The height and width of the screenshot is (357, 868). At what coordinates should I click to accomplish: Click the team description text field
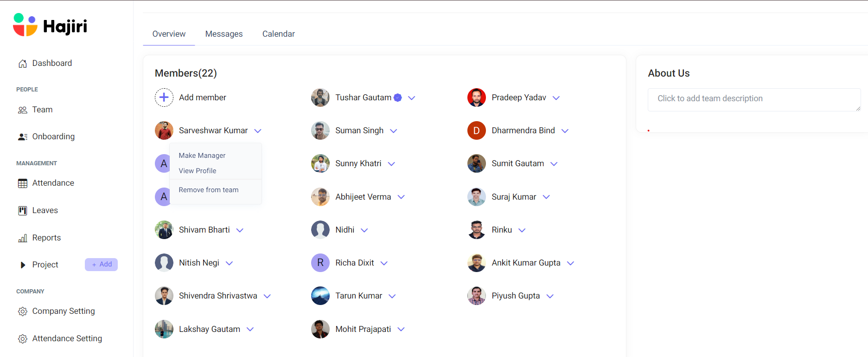point(754,99)
